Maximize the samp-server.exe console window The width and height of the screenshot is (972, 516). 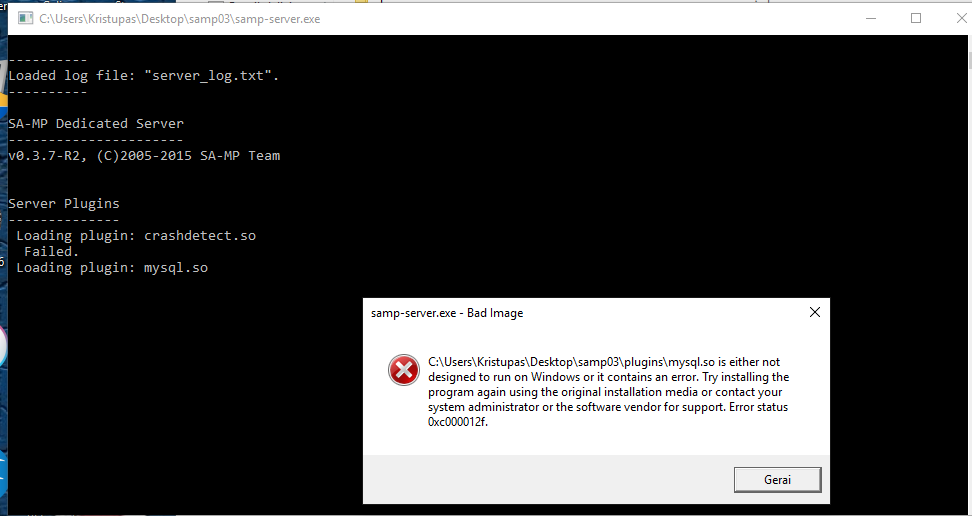click(916, 19)
